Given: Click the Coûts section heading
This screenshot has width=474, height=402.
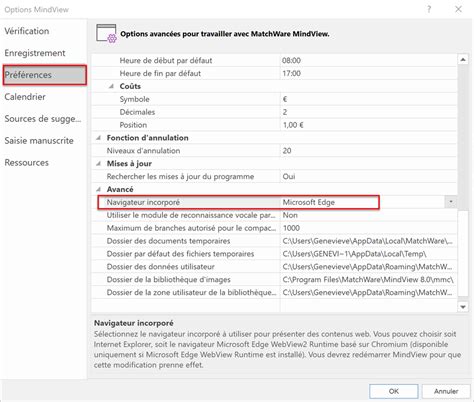Looking at the screenshot, I should pyautogui.click(x=130, y=86).
